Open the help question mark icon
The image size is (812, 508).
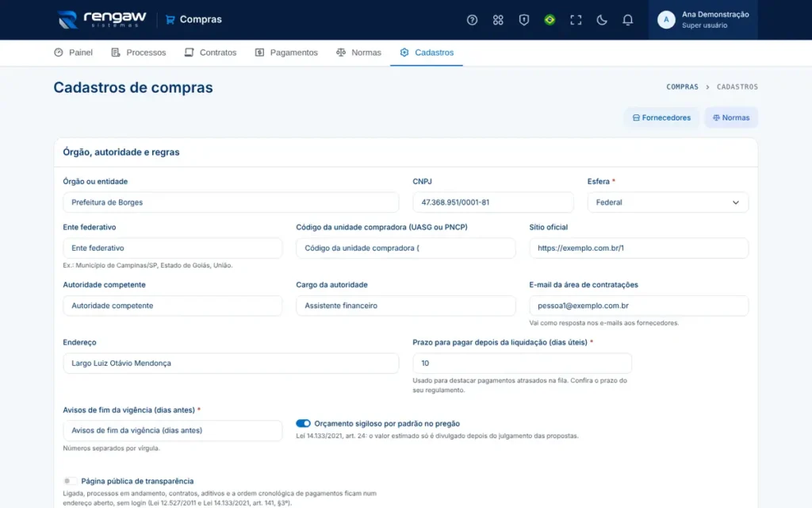[x=472, y=20]
